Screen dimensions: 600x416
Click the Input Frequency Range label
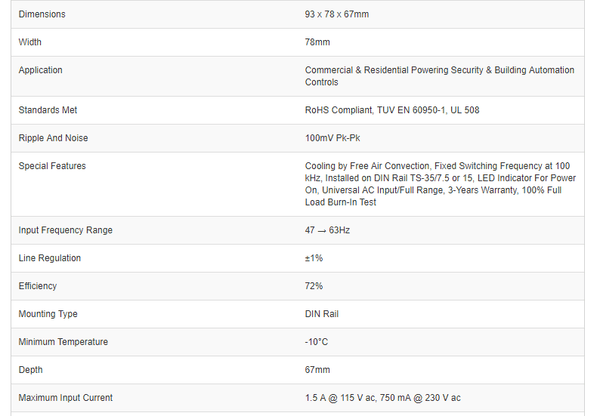[x=66, y=230]
